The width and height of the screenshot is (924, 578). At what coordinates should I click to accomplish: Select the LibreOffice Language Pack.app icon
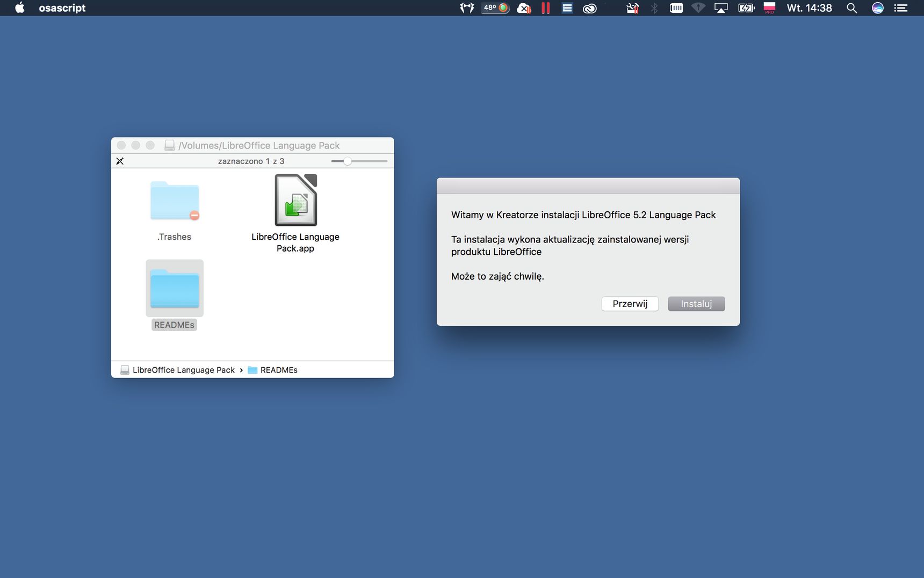click(296, 200)
